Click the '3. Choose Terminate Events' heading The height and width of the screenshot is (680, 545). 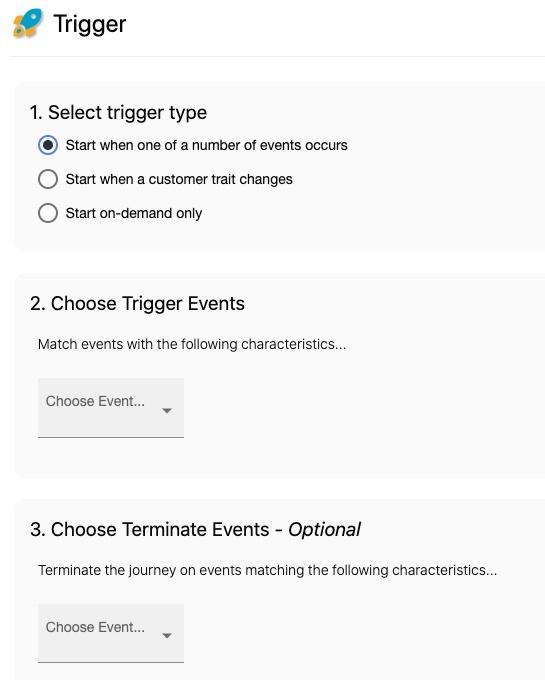click(150, 530)
